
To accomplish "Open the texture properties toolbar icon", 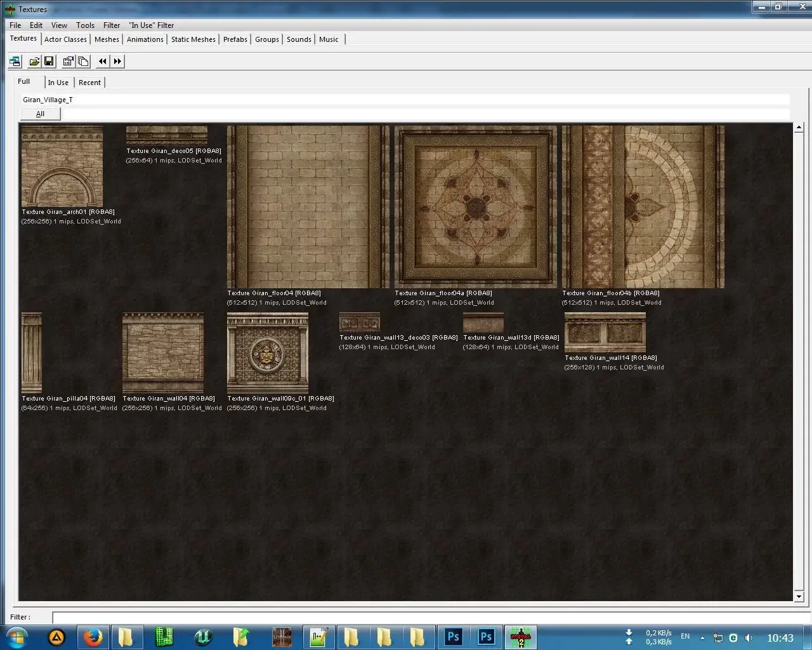I will pos(68,61).
